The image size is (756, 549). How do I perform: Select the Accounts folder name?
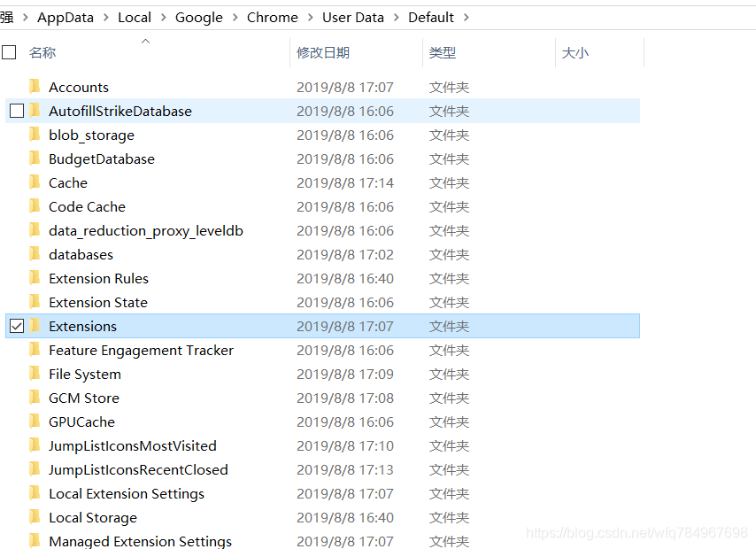pos(79,88)
